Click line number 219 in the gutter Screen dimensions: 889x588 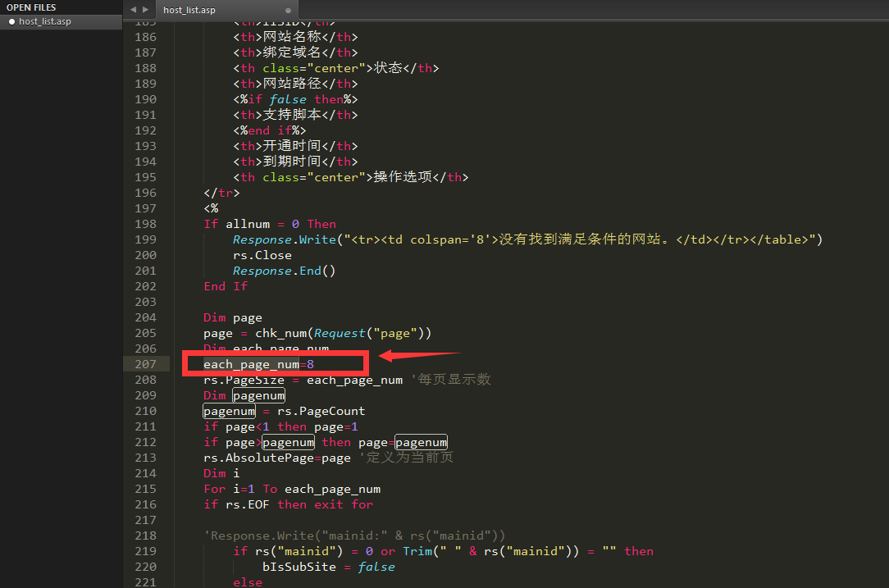[x=145, y=551]
